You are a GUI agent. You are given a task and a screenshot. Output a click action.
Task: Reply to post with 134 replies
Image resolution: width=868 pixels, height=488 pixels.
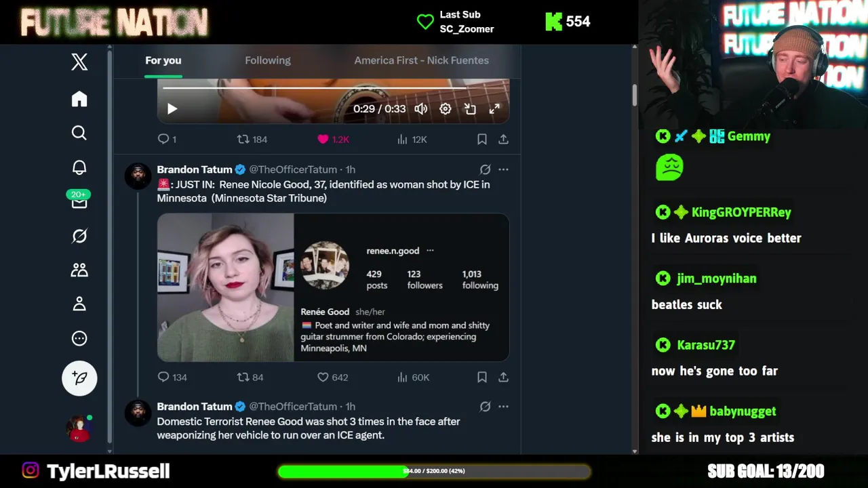[x=172, y=377]
